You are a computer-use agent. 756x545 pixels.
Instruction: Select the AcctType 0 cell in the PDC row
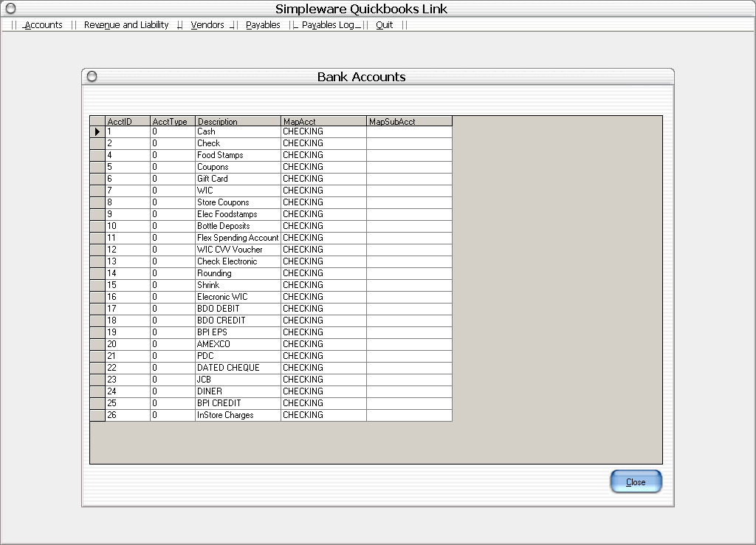(173, 357)
